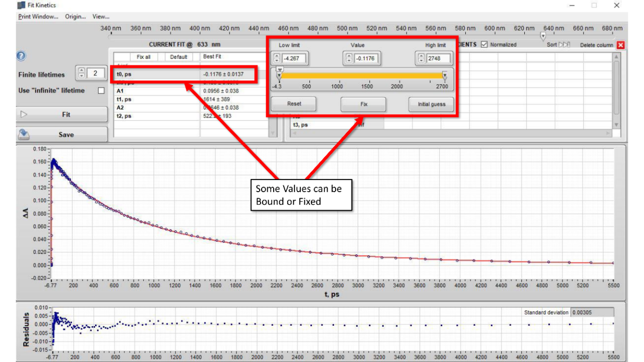Click the Low limit field showing -4.267

294,58
